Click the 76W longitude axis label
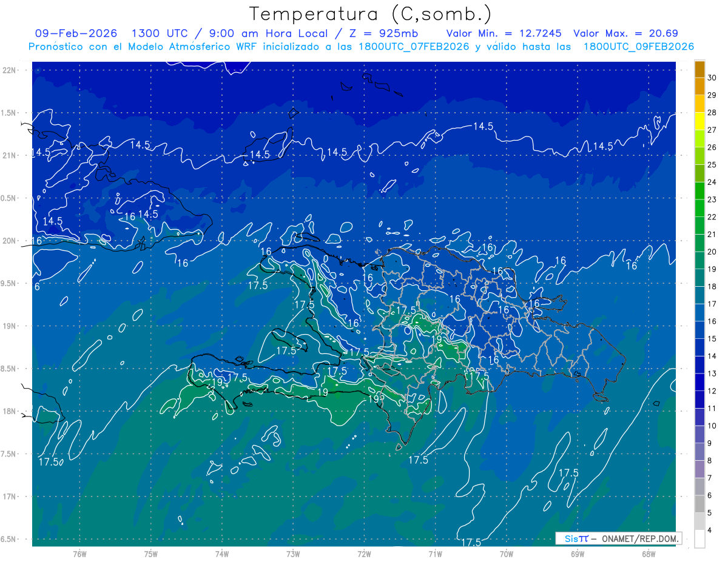Screen dimensions: 728x562 pyautogui.click(x=79, y=554)
